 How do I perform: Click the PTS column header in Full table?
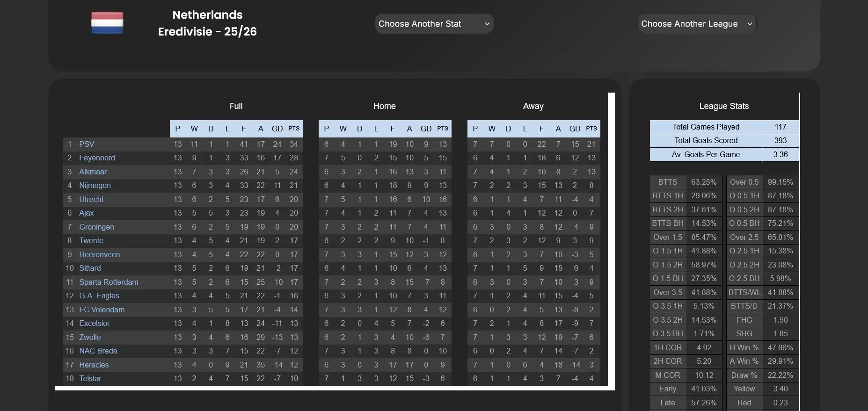[x=294, y=129]
